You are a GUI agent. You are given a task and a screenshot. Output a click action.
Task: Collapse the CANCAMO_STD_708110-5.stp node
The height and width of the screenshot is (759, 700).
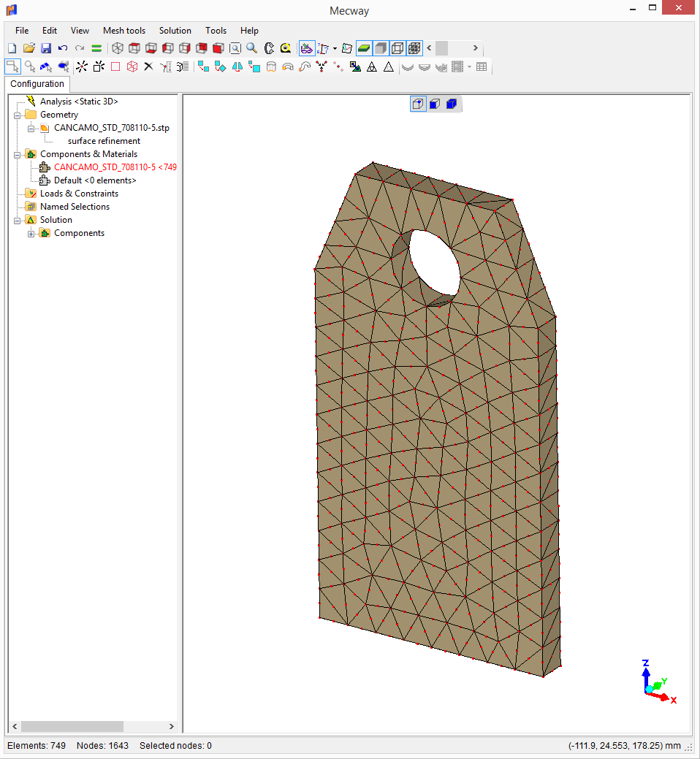(x=31, y=129)
